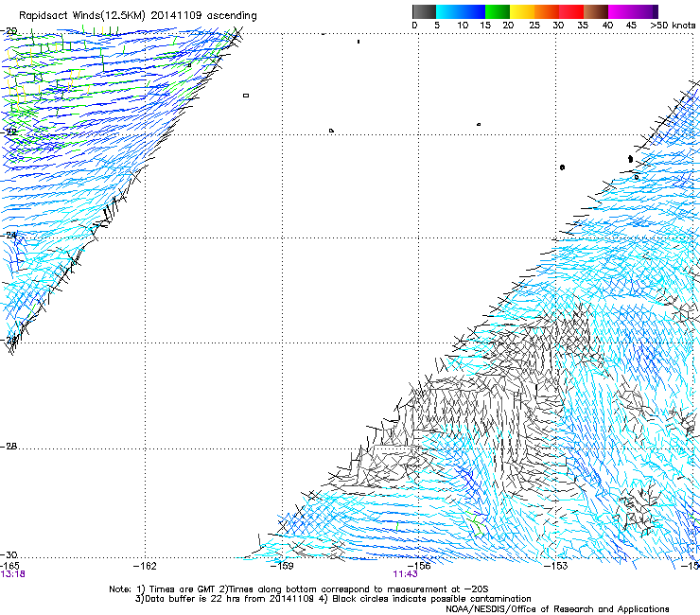Click the '>50 knots' legend label
The height and width of the screenshot is (615, 700).
click(x=673, y=26)
